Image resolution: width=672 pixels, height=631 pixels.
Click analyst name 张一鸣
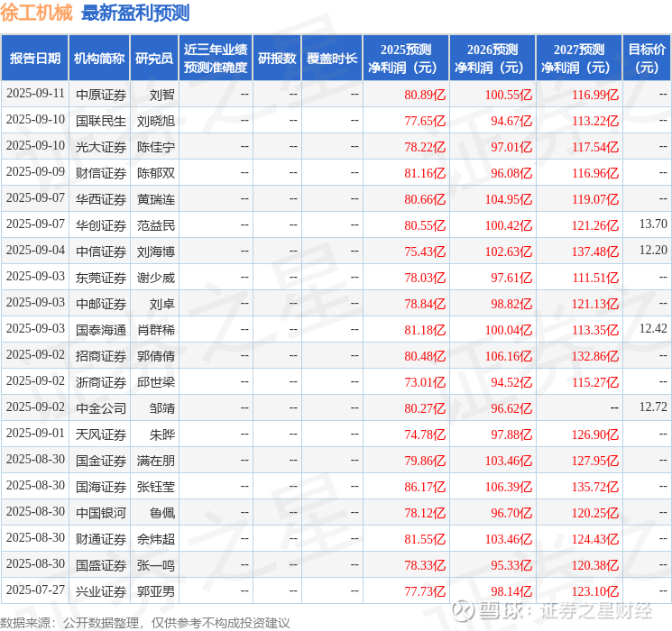pos(155,565)
